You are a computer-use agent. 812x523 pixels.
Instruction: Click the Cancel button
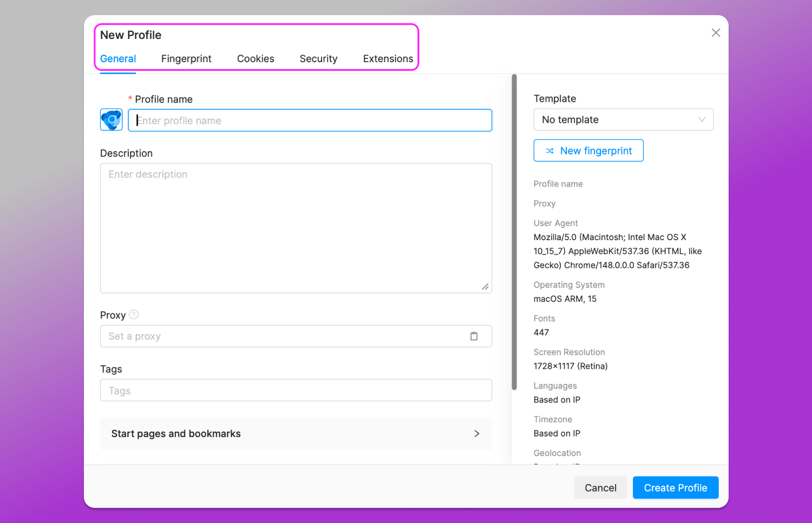click(x=600, y=488)
